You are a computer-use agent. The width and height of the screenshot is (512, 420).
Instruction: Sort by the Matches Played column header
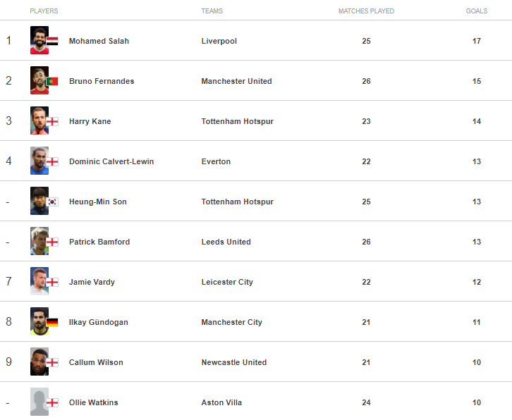[366, 11]
